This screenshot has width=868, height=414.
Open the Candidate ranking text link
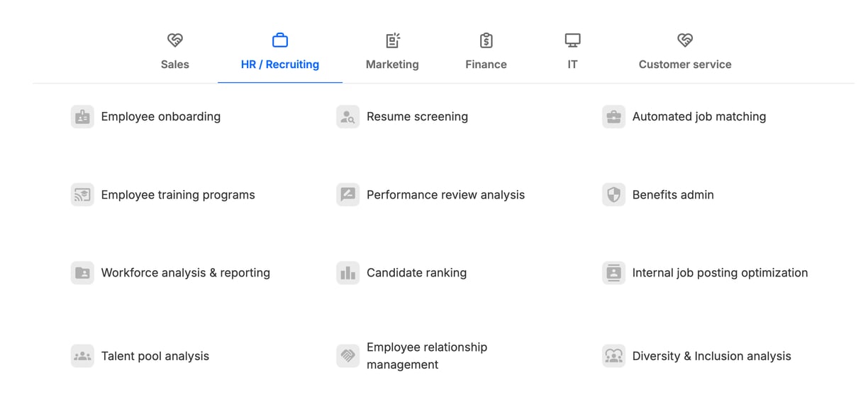pyautogui.click(x=416, y=273)
